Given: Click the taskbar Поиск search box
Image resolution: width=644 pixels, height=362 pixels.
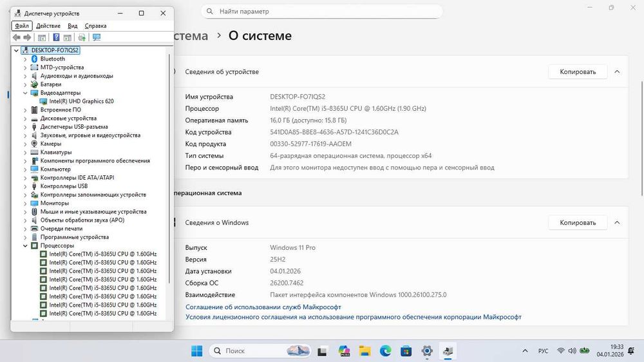Looking at the screenshot, I should coord(260,351).
